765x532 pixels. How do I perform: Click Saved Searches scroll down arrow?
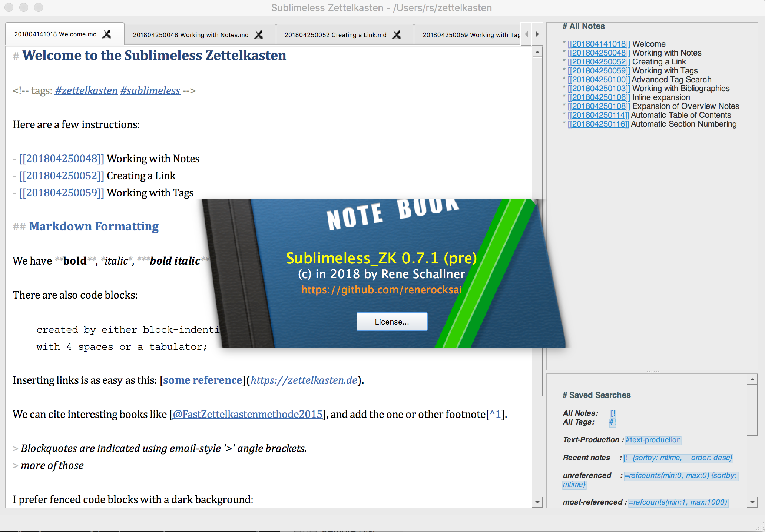(752, 502)
